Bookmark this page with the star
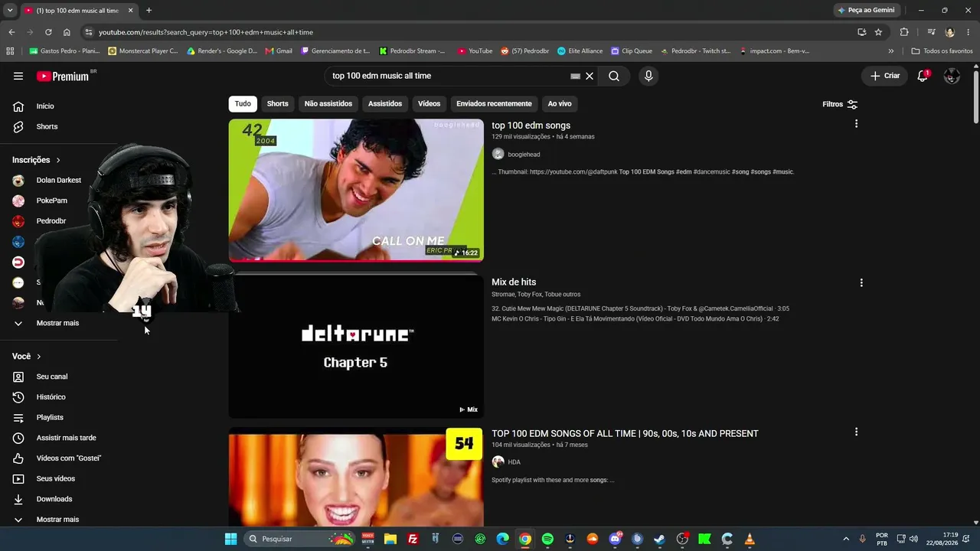Screen dimensions: 980x551 (x=878, y=32)
